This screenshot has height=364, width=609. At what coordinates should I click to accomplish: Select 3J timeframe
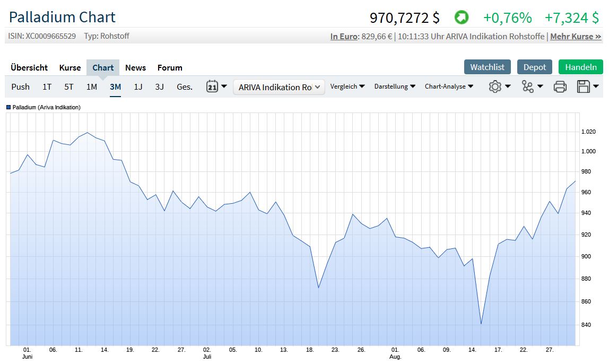159,86
